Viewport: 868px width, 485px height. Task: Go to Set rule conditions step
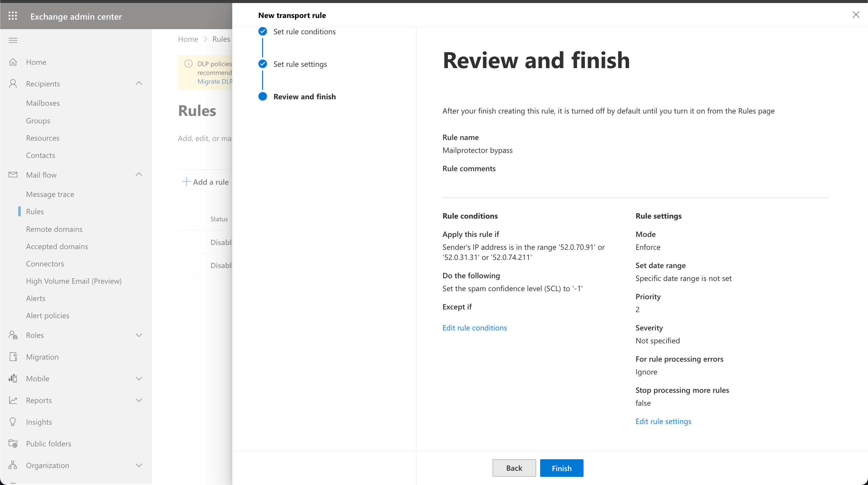point(304,32)
